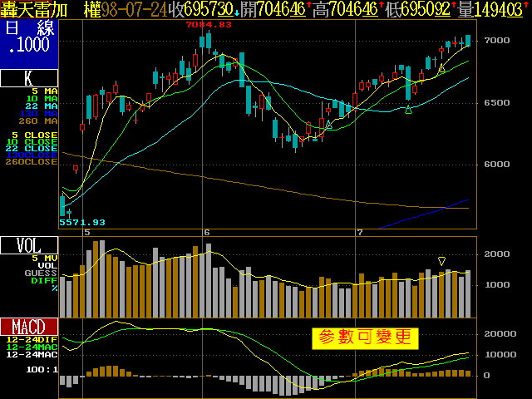Click the yellow down-triangle marker in volume pane
The image size is (532, 399).
442,261
